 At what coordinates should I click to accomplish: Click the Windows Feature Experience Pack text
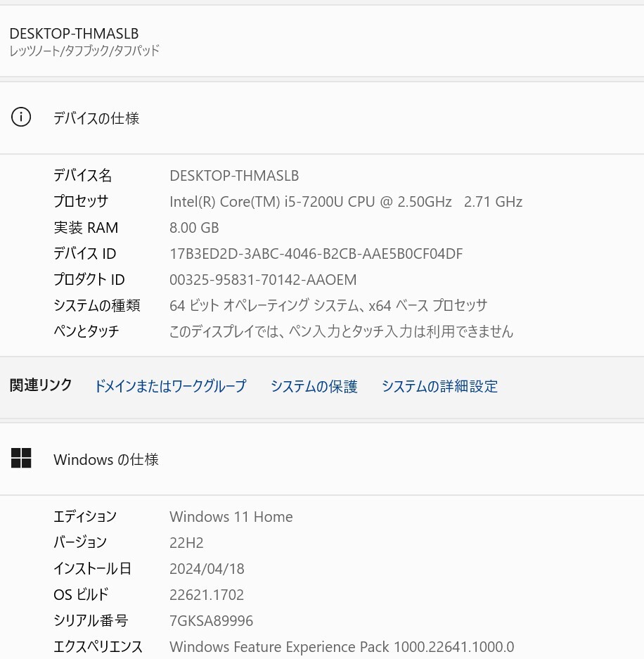(x=342, y=647)
